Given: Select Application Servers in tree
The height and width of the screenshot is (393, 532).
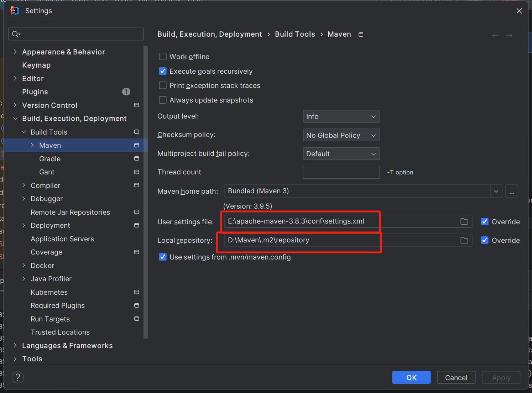Looking at the screenshot, I should [62, 239].
